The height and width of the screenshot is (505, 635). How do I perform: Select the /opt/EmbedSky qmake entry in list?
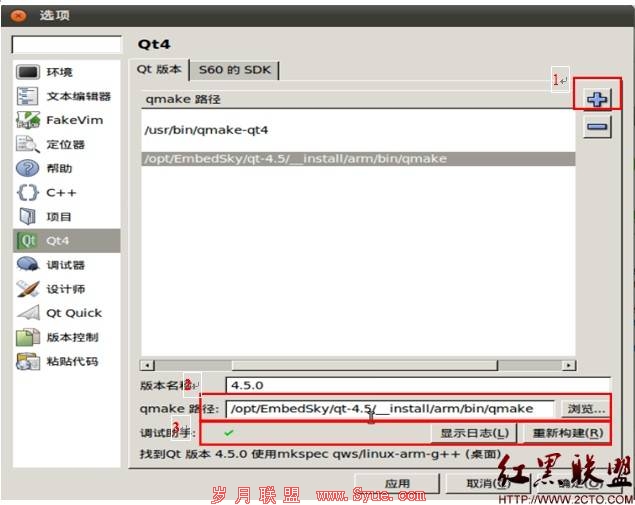(358, 159)
